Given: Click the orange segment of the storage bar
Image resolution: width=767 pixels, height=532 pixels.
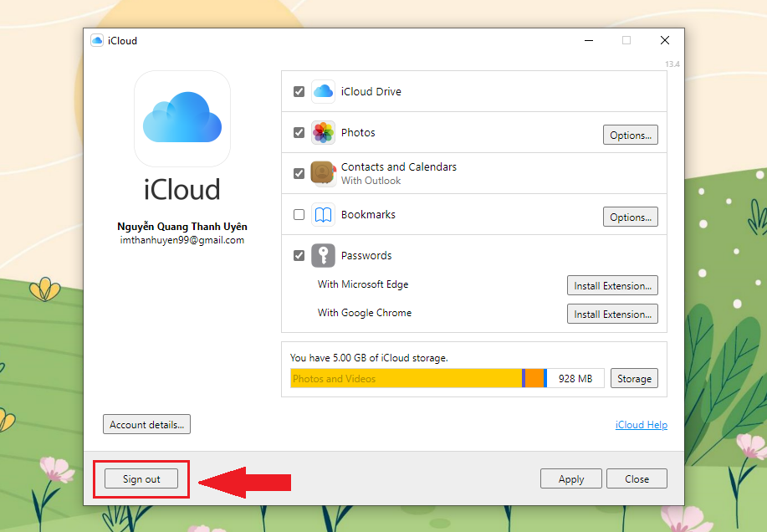Looking at the screenshot, I should coord(534,378).
